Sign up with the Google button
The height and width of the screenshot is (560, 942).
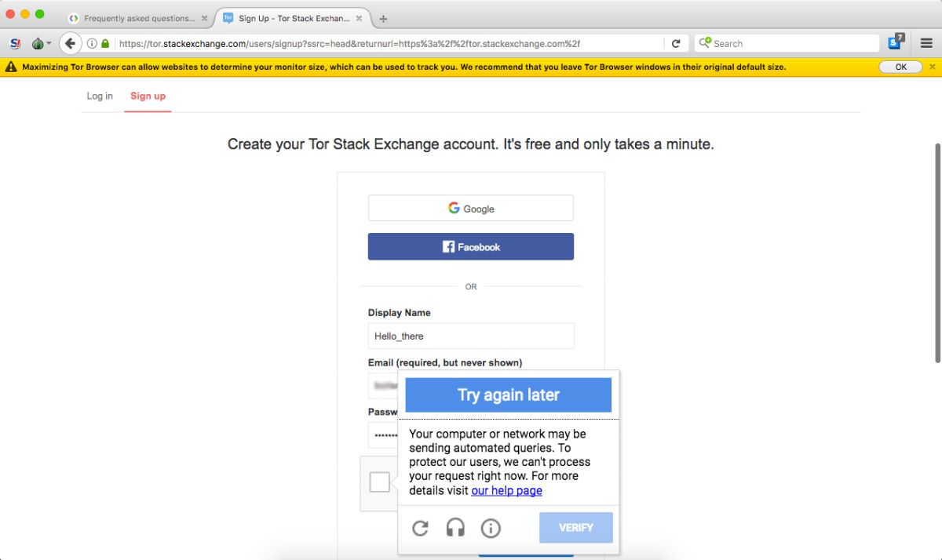point(471,209)
